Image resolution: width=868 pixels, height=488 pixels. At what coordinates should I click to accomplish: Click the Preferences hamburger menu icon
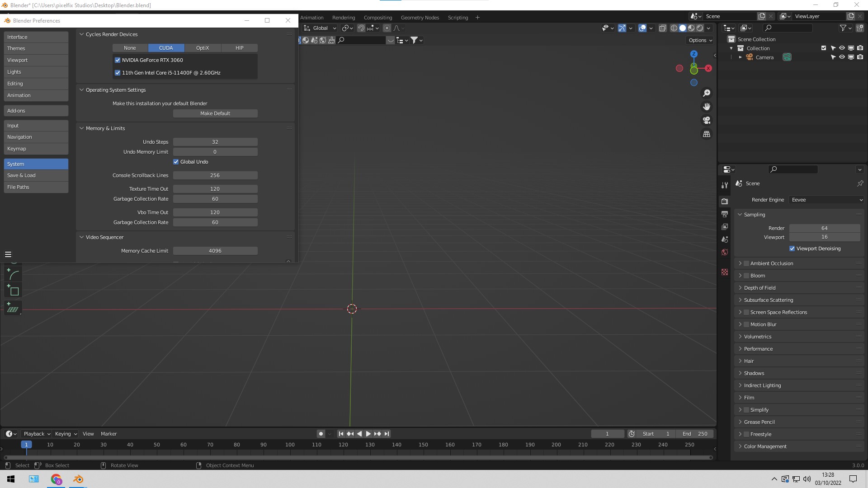(8, 254)
